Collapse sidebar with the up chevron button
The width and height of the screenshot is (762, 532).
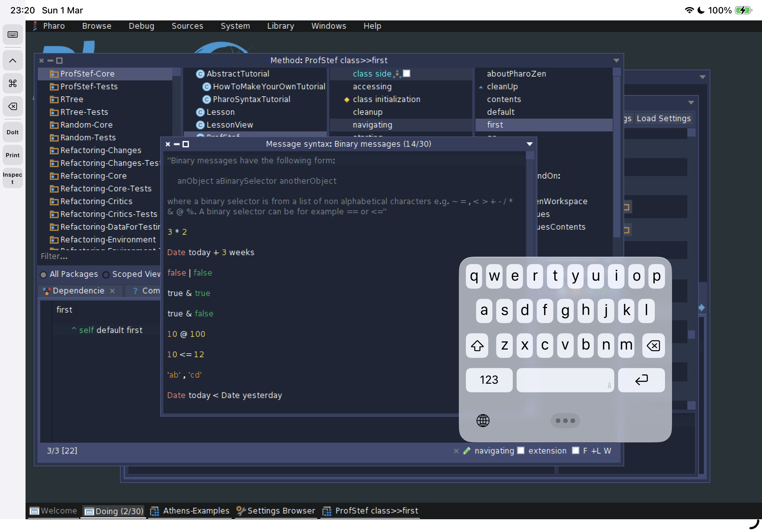(13, 60)
